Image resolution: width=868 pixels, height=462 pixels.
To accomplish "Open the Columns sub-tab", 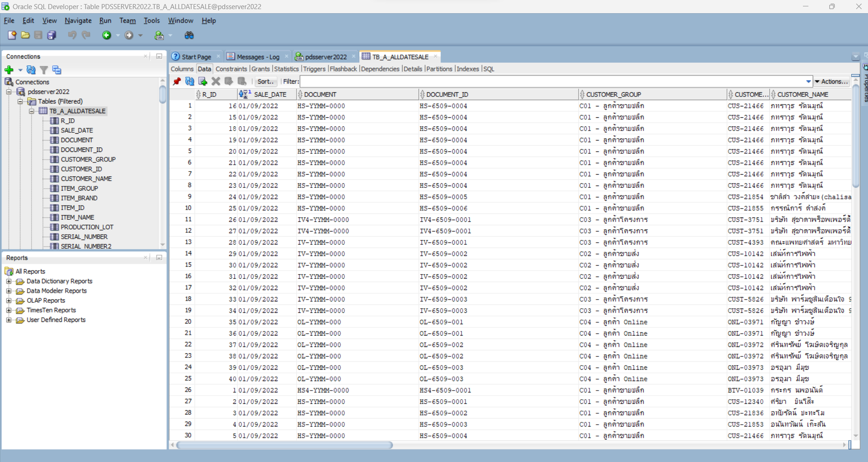I will coord(182,69).
